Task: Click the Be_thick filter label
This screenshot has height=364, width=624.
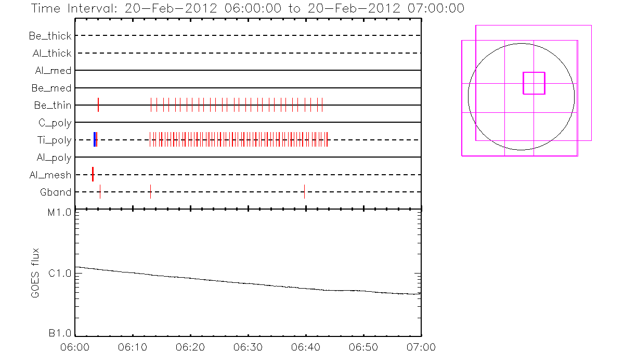Action: pos(50,36)
